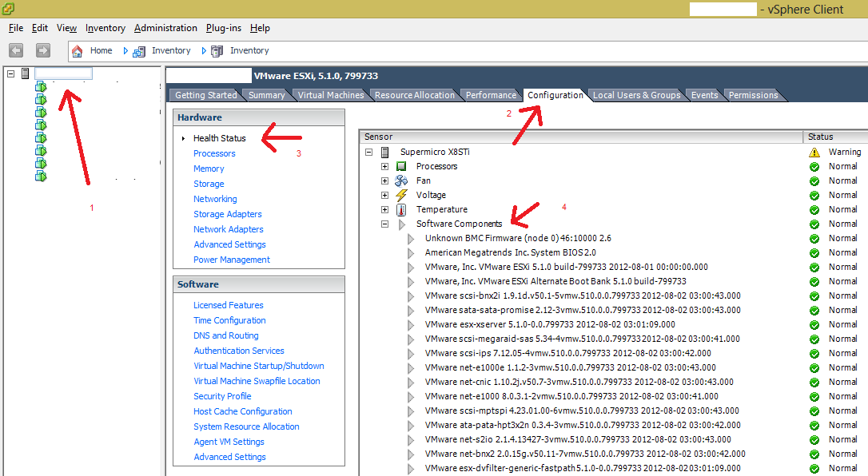The height and width of the screenshot is (476, 868).
Task: Open the Help menu
Action: (260, 28)
